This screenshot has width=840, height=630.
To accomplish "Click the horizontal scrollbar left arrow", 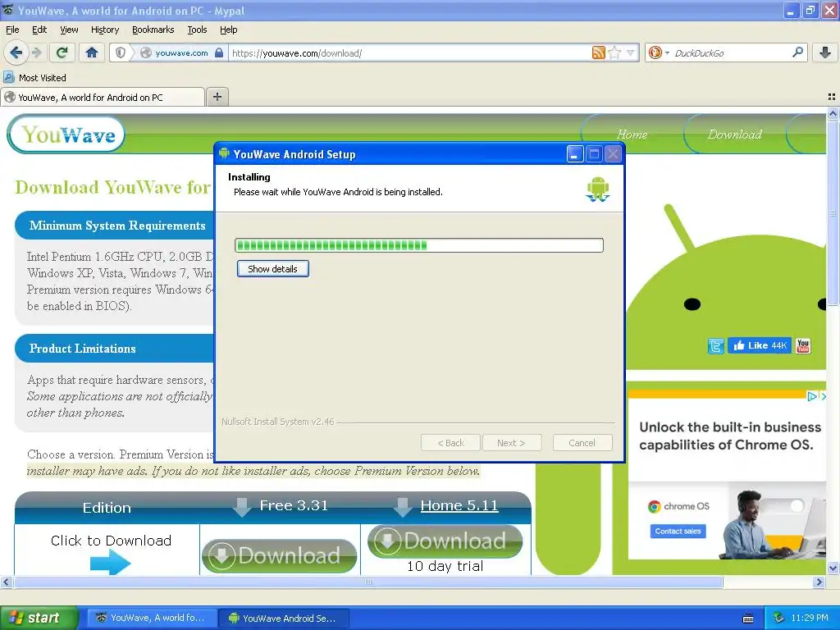I will tap(6, 582).
